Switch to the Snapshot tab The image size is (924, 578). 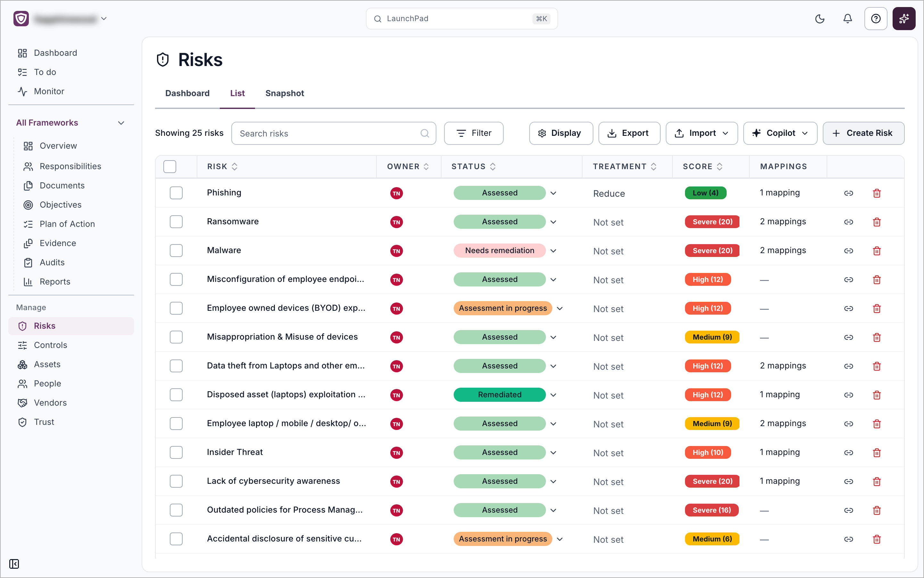click(285, 93)
